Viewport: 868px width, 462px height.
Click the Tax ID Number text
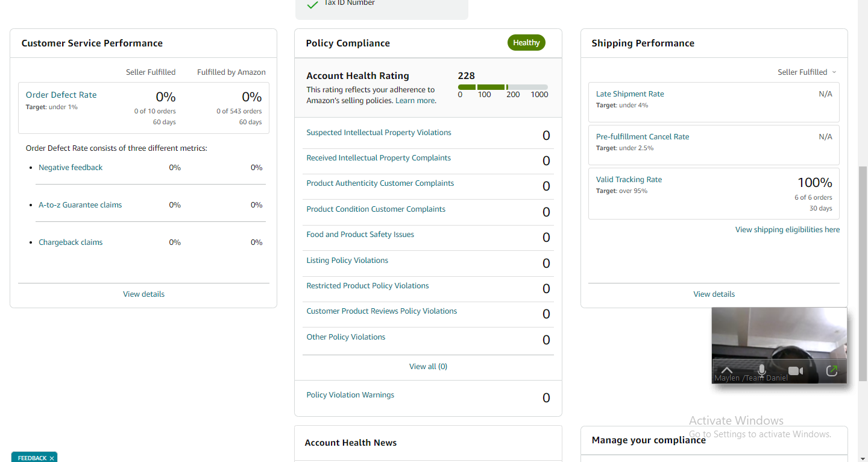(350, 3)
